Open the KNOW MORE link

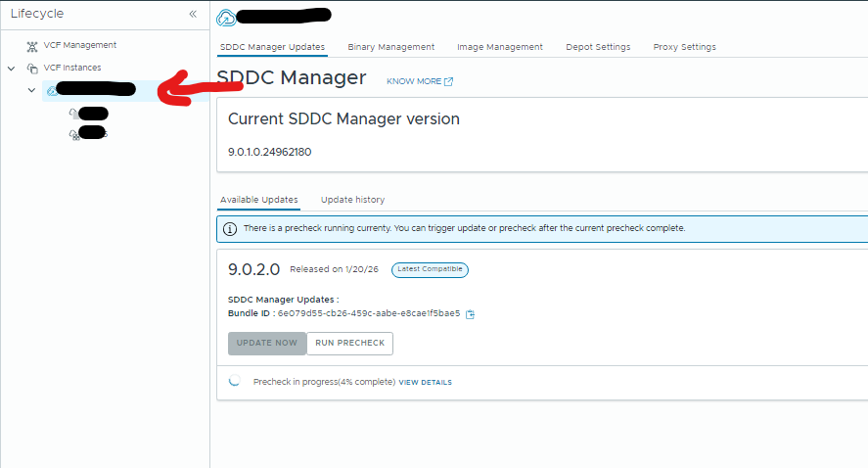(420, 81)
